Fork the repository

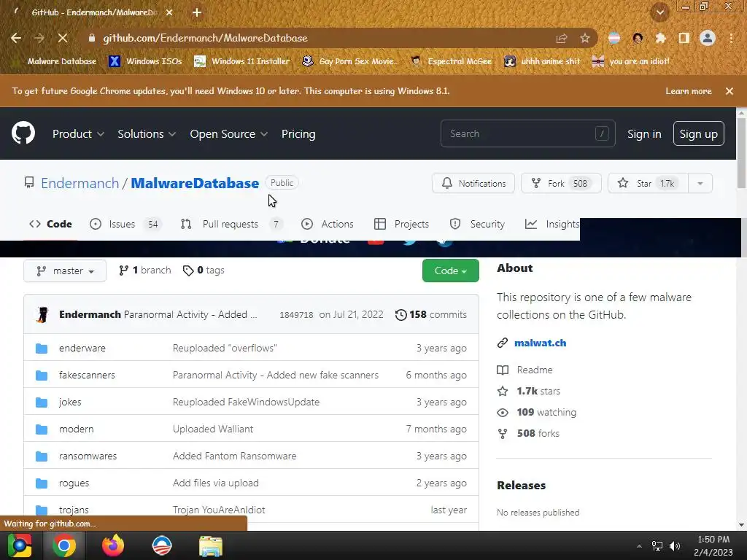coord(561,183)
